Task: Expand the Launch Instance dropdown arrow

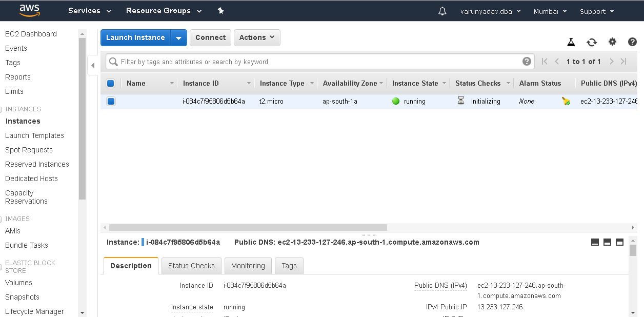Action: [x=178, y=37]
